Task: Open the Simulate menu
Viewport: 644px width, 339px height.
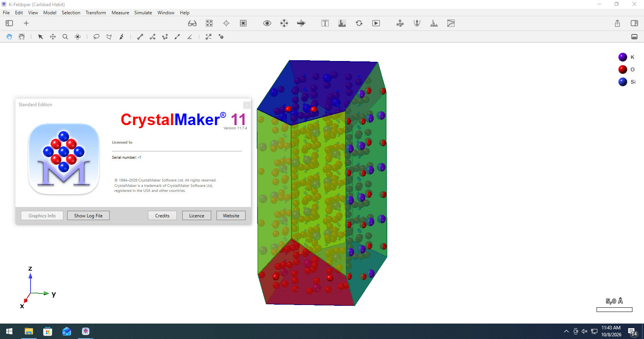Action: point(143,13)
